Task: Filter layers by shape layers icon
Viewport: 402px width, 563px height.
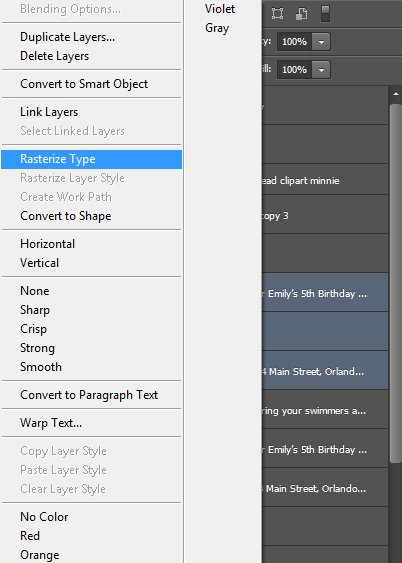Action: point(277,14)
